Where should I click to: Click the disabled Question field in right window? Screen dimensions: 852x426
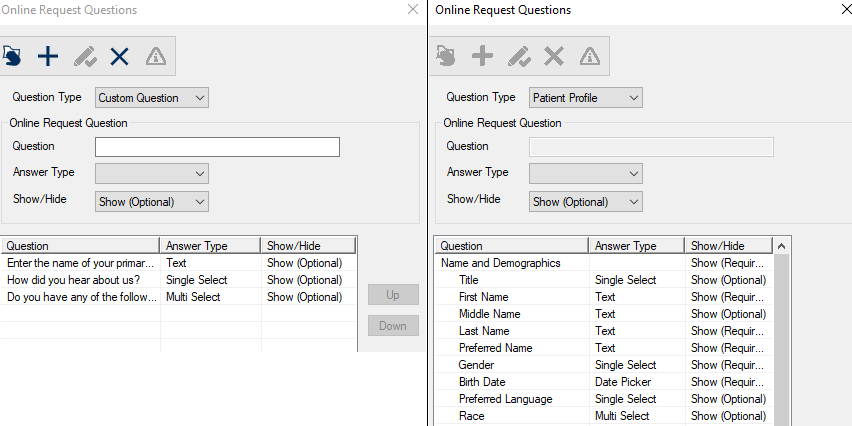click(x=651, y=147)
